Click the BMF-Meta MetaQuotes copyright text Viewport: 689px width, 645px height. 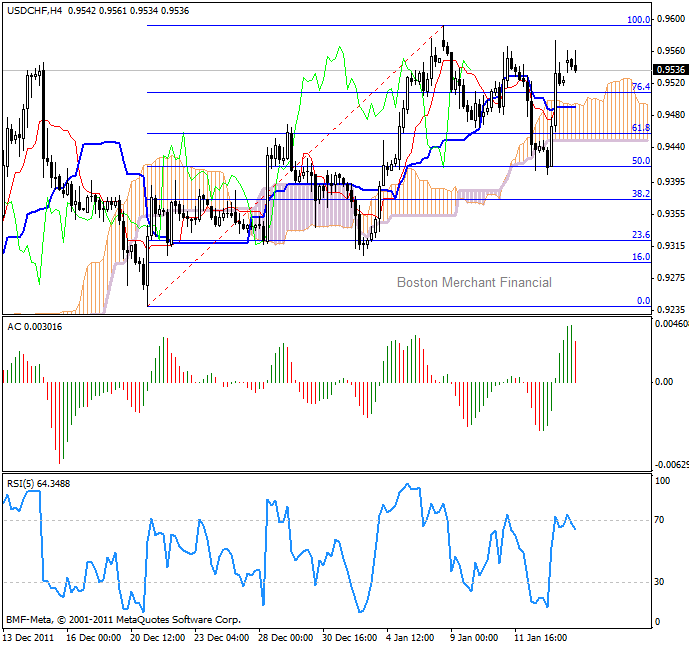(x=123, y=620)
